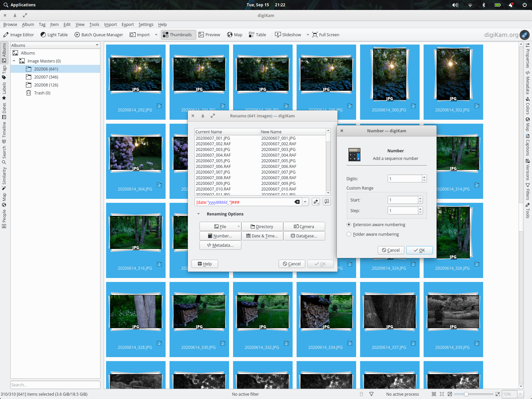Open the rename pattern history dropdown
This screenshot has width=532, height=399.
click(x=305, y=202)
